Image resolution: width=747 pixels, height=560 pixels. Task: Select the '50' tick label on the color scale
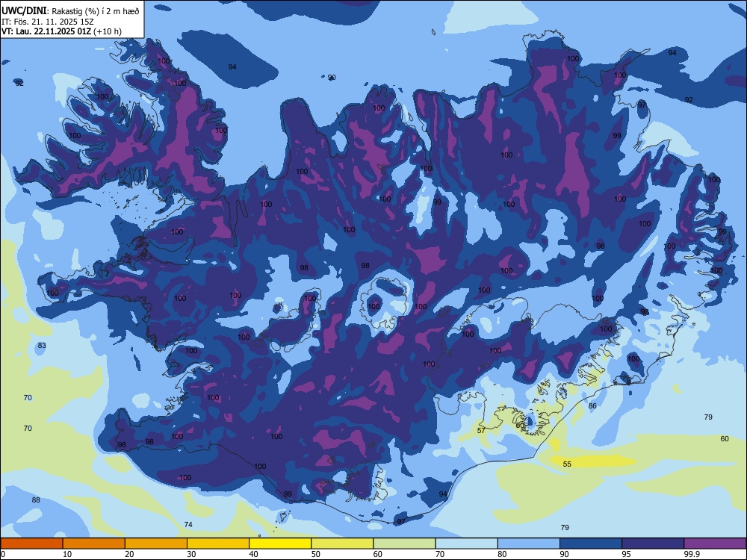point(316,554)
